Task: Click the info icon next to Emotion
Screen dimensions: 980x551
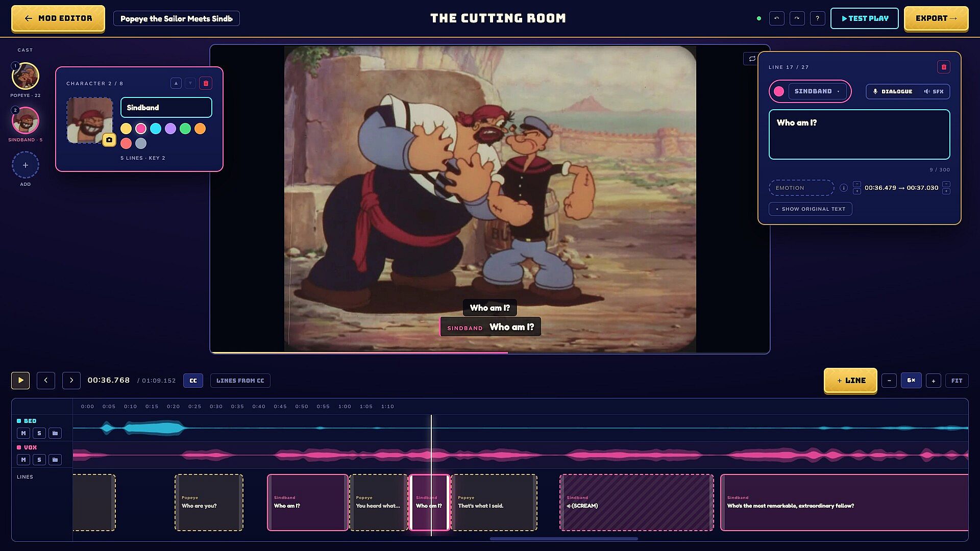Action: click(x=844, y=188)
